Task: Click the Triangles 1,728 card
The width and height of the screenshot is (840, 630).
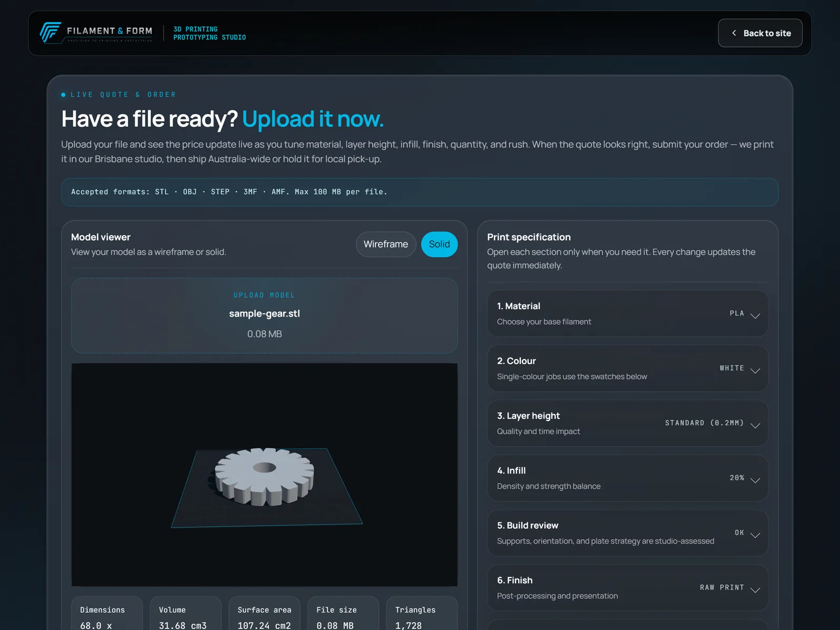Action: (x=422, y=613)
